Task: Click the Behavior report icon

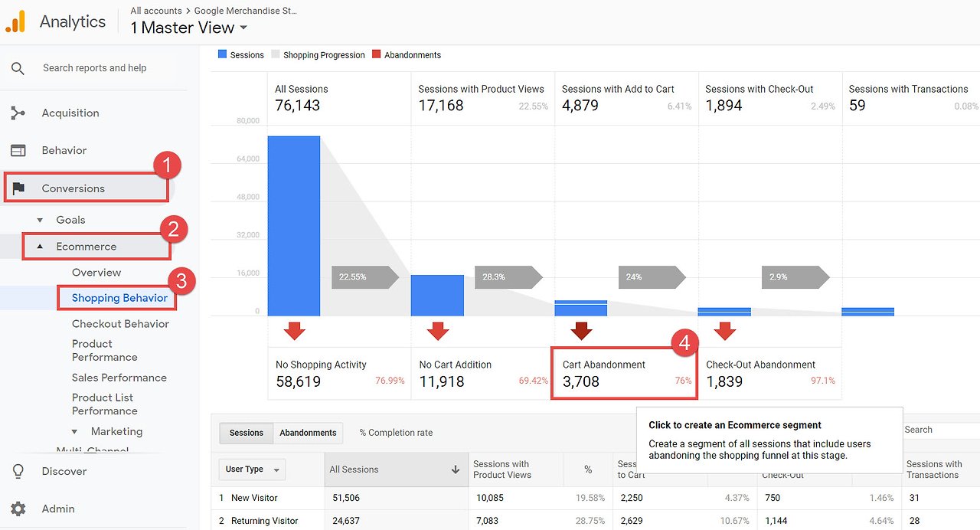Action: click(x=18, y=151)
